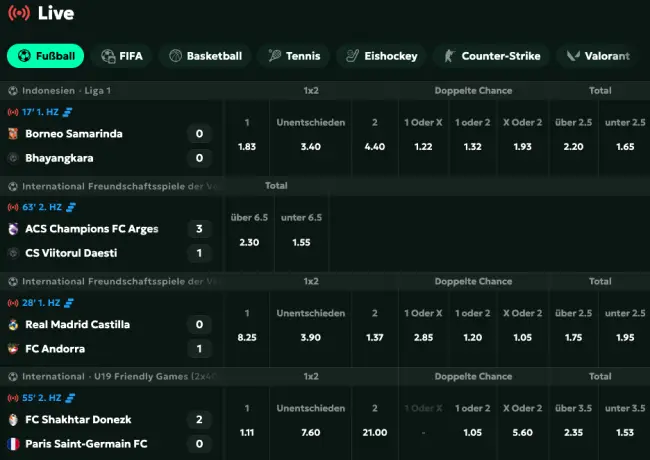
Task: Click the Borneo Samarinda team logo
Action: pyautogui.click(x=14, y=133)
